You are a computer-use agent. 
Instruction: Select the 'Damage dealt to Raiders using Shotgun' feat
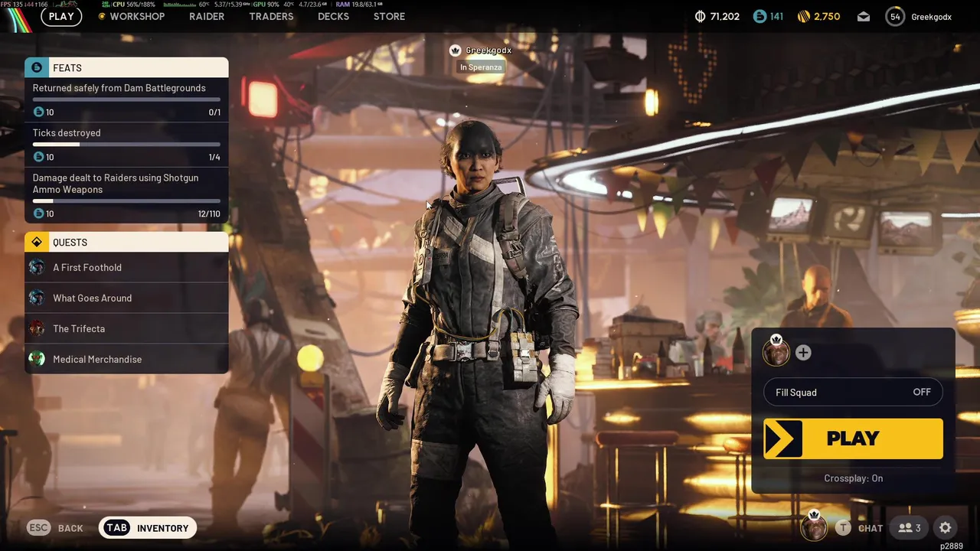[126, 195]
